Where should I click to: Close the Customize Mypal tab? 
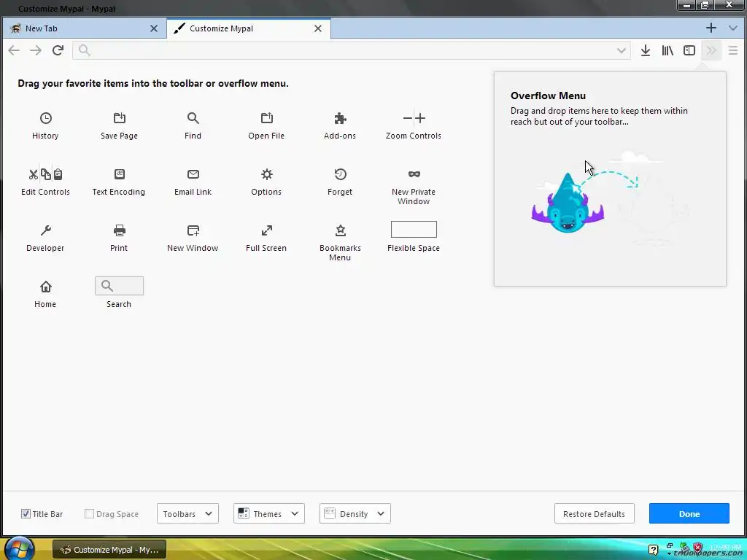(318, 28)
